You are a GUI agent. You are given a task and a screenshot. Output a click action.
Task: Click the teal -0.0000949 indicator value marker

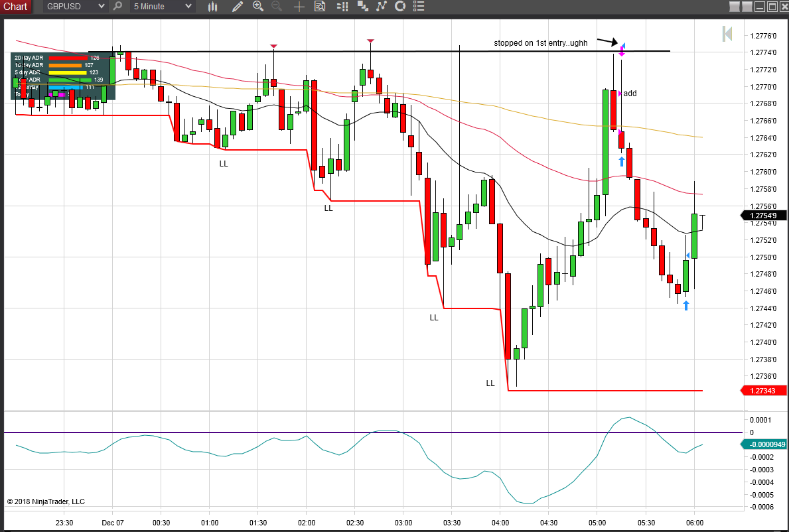pyautogui.click(x=763, y=444)
